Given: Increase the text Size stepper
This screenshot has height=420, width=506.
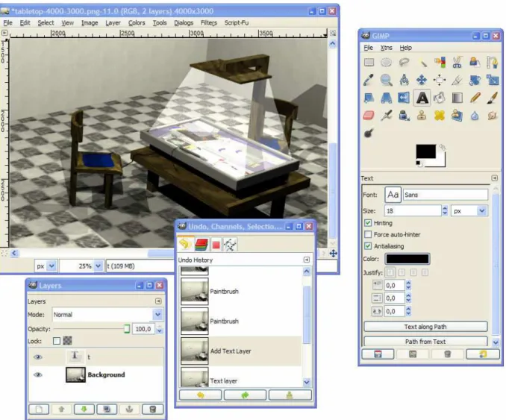Looking at the screenshot, I should point(445,208).
